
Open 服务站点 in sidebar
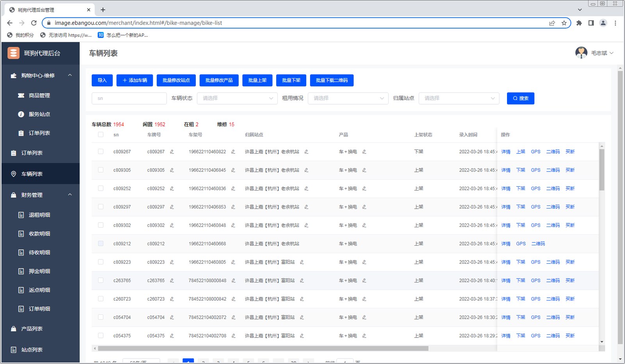(x=39, y=114)
